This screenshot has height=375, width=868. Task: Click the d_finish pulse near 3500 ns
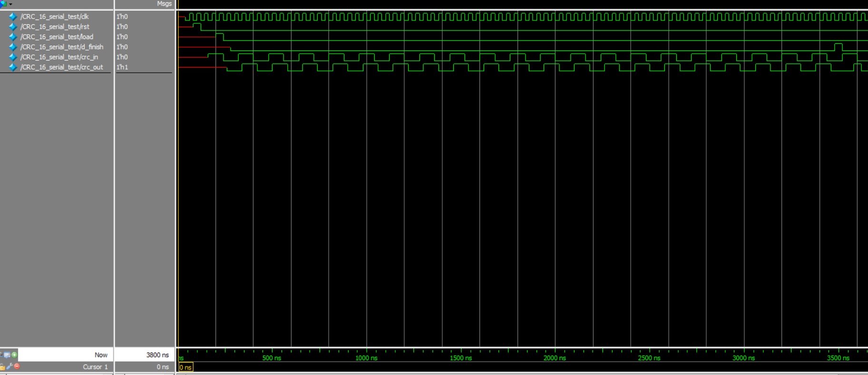point(839,47)
